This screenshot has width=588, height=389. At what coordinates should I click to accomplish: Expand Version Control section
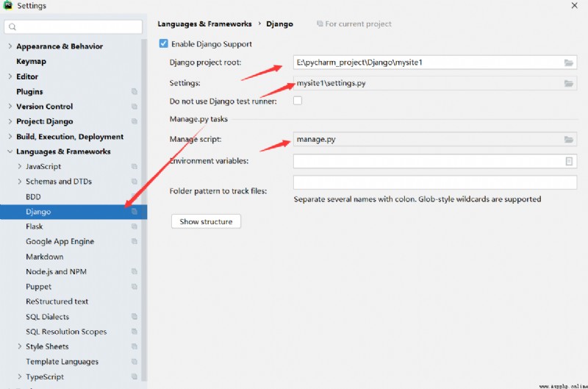click(10, 106)
